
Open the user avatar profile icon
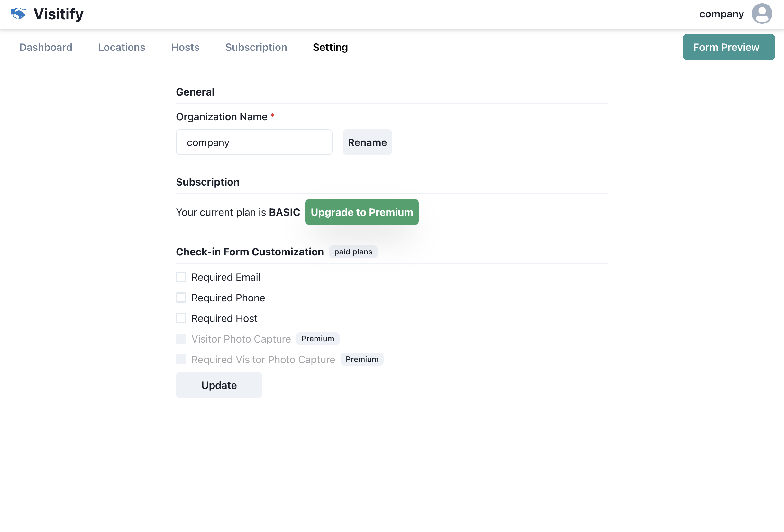point(762,14)
